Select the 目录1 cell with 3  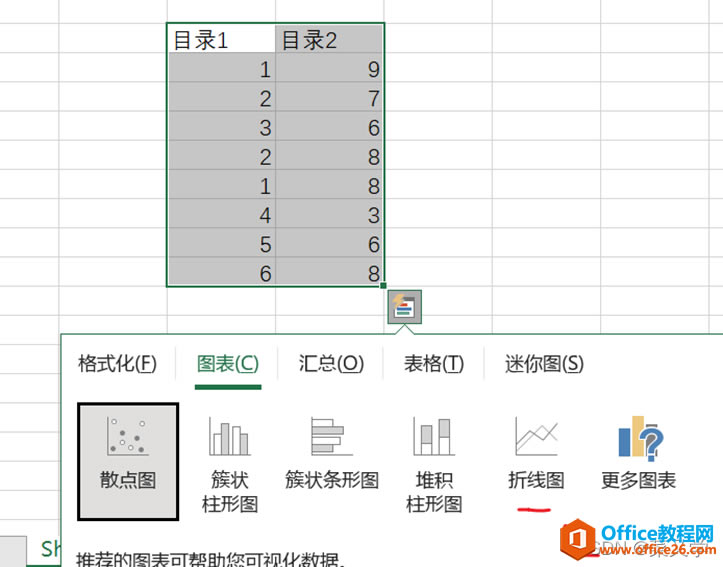222,126
